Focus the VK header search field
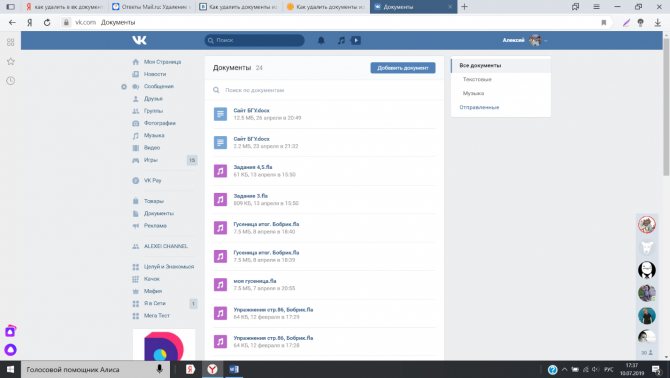Viewport: 670px width, 378px height. (x=255, y=40)
